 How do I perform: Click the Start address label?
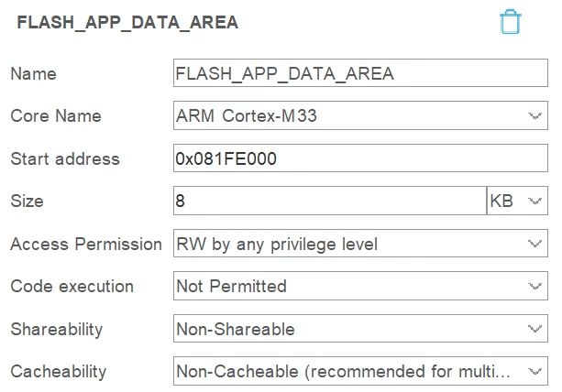tap(65, 158)
